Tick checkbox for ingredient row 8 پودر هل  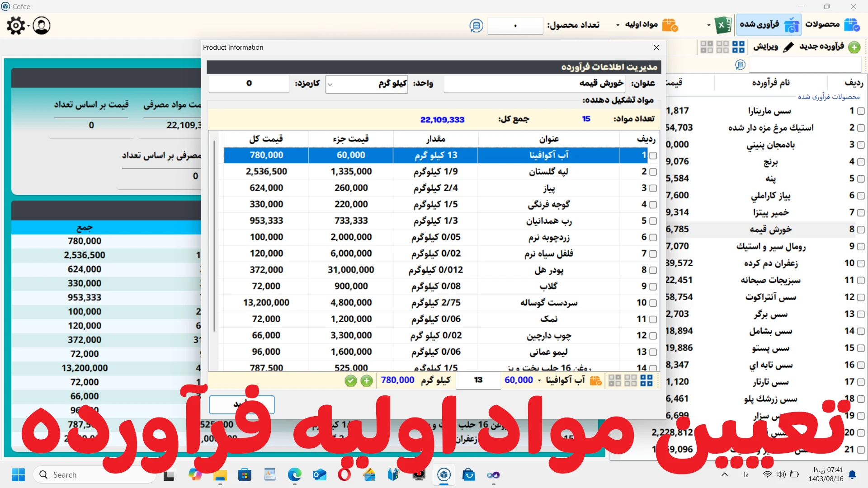(x=653, y=270)
